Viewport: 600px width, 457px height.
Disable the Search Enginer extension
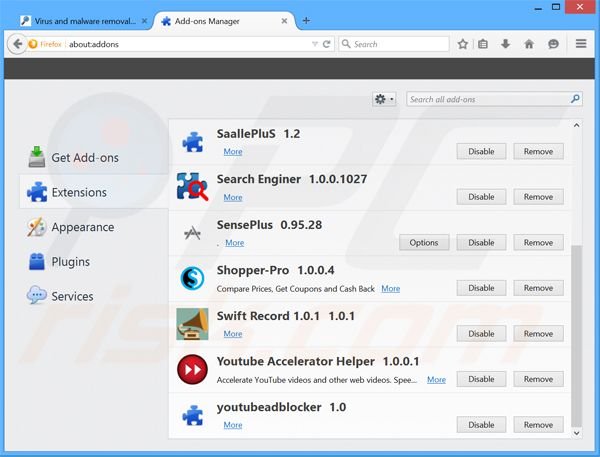(481, 197)
